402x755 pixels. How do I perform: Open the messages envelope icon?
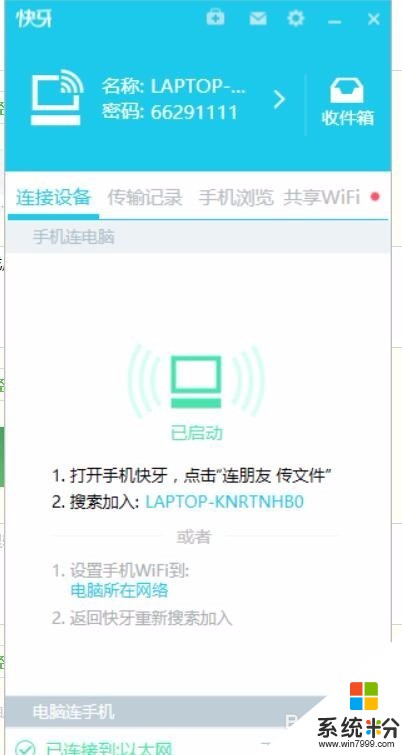[x=258, y=19]
